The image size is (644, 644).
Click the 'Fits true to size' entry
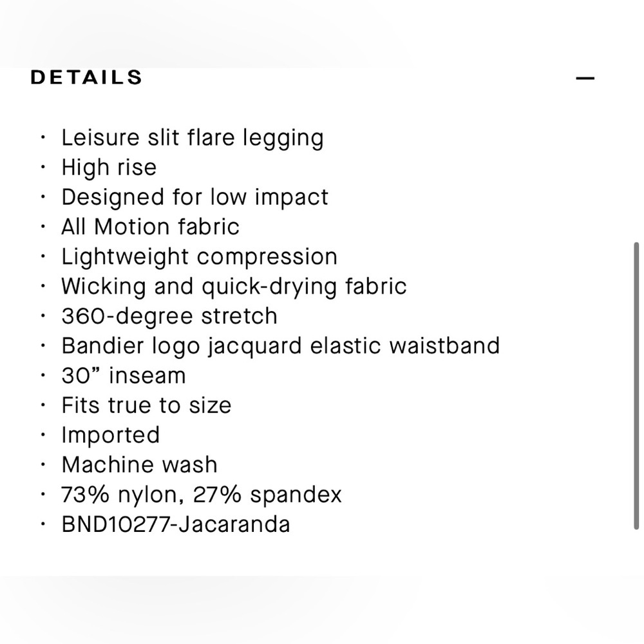(x=147, y=405)
